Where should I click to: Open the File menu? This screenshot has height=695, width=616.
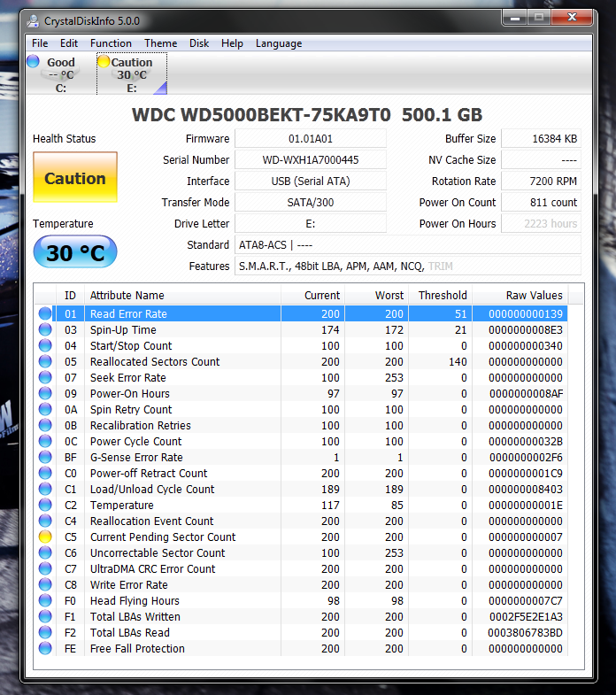pyautogui.click(x=40, y=43)
